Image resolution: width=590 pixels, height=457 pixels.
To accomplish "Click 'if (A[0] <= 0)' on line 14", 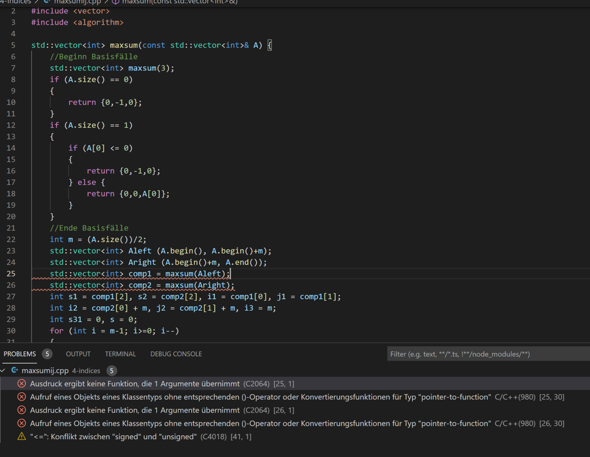I will pos(100,148).
